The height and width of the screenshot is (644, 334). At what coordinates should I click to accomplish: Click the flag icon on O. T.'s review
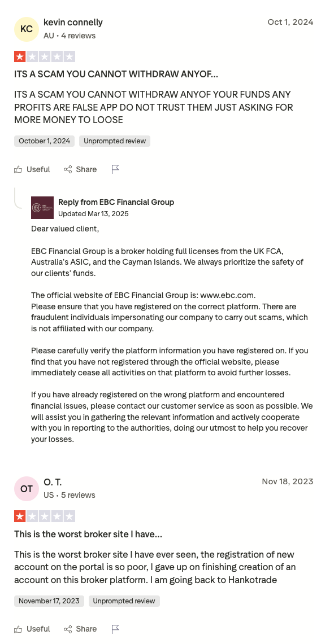click(x=116, y=629)
